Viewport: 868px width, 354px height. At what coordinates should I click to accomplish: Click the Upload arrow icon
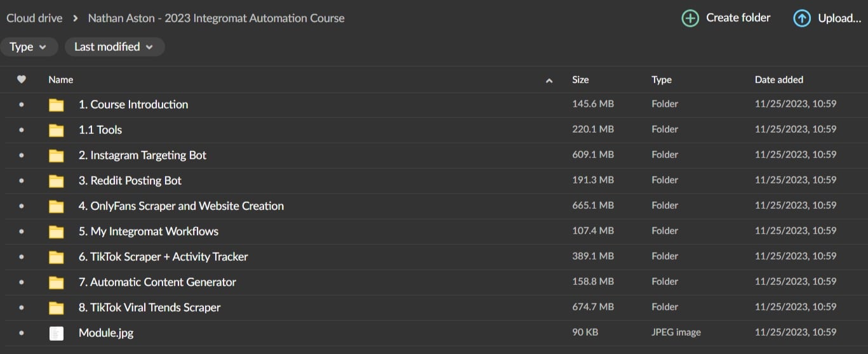coord(802,18)
